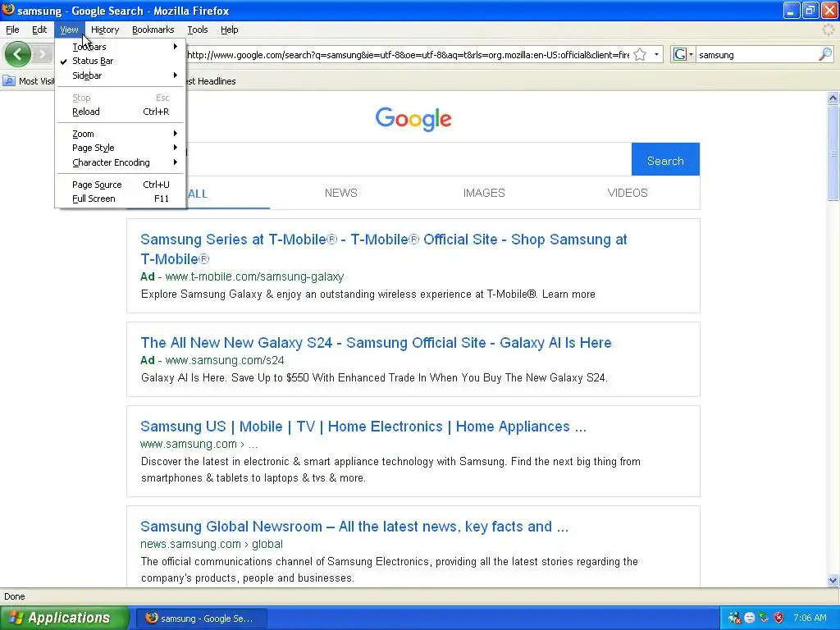The image size is (840, 630).
Task: Click the Latest Headlines bookmark
Action: pyautogui.click(x=212, y=81)
